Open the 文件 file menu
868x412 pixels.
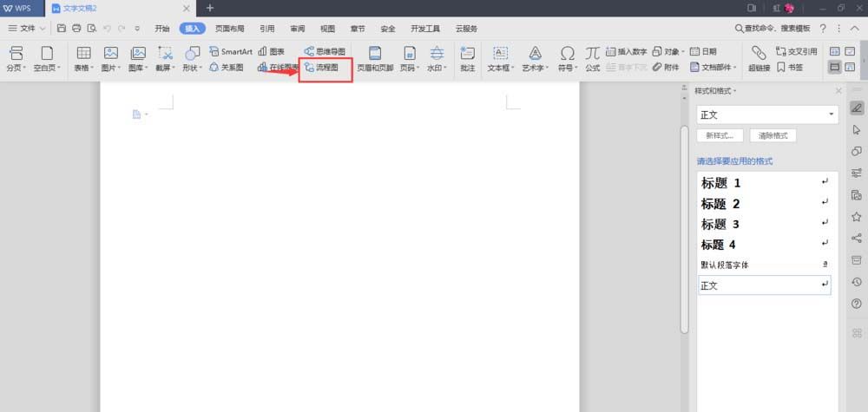click(27, 29)
